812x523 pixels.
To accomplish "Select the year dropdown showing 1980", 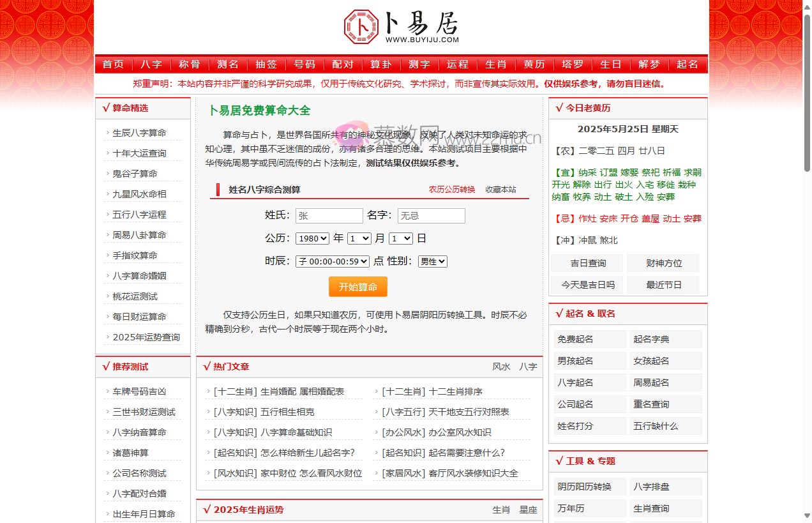I will click(312, 238).
